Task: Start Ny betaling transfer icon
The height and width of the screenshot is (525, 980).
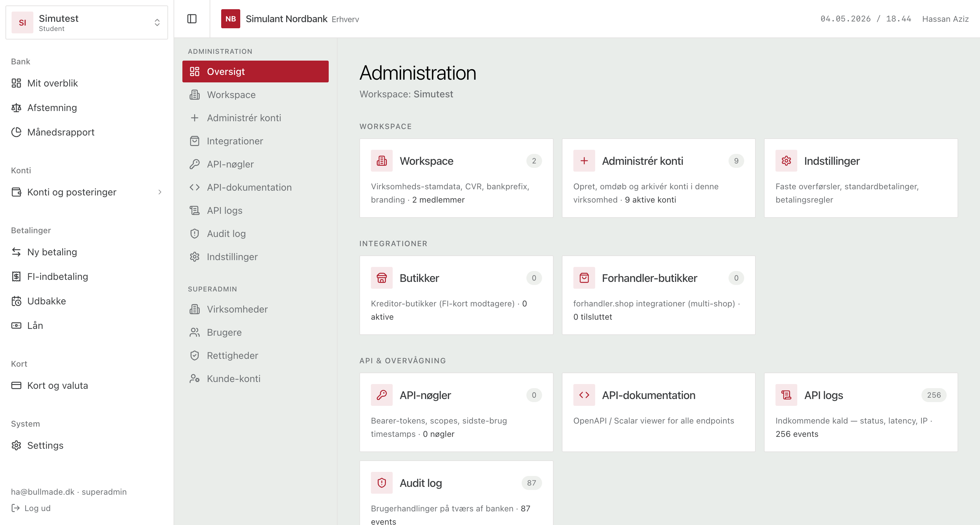Action: click(x=16, y=252)
